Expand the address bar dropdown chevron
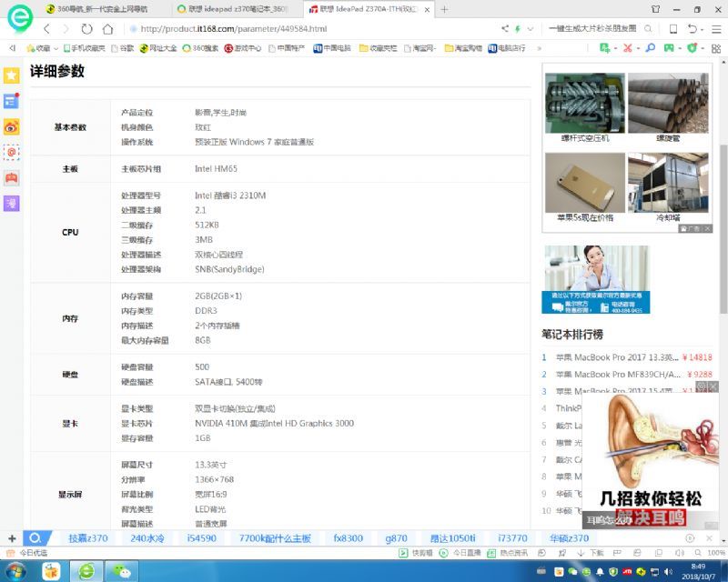Screen dimensions: 728x582 (531, 29)
